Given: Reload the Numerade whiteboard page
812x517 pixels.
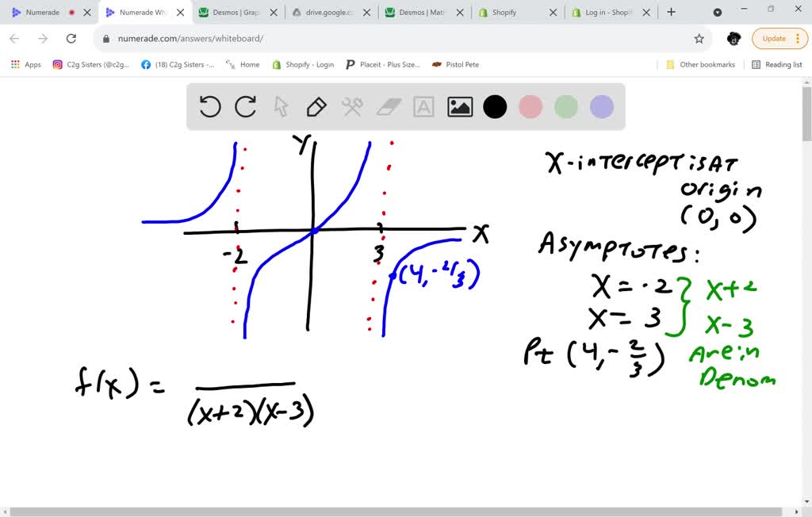Looking at the screenshot, I should [72, 37].
